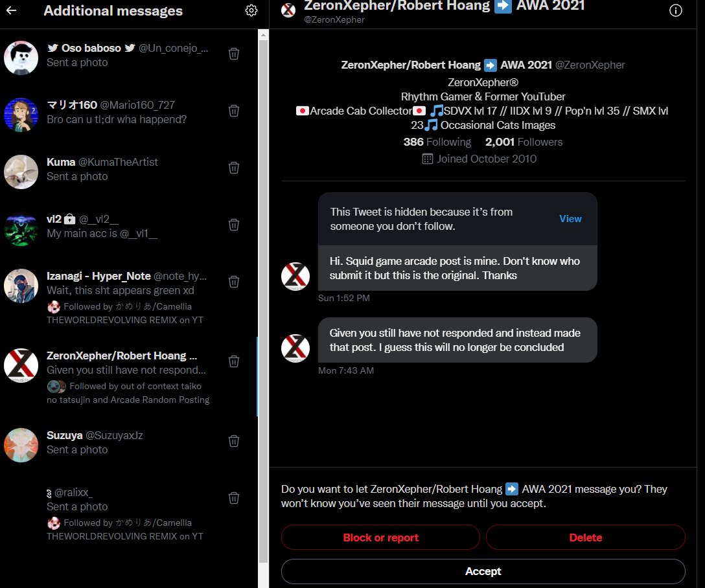Delete Kuma's conversation with trash icon
705x588 pixels.
tap(234, 168)
